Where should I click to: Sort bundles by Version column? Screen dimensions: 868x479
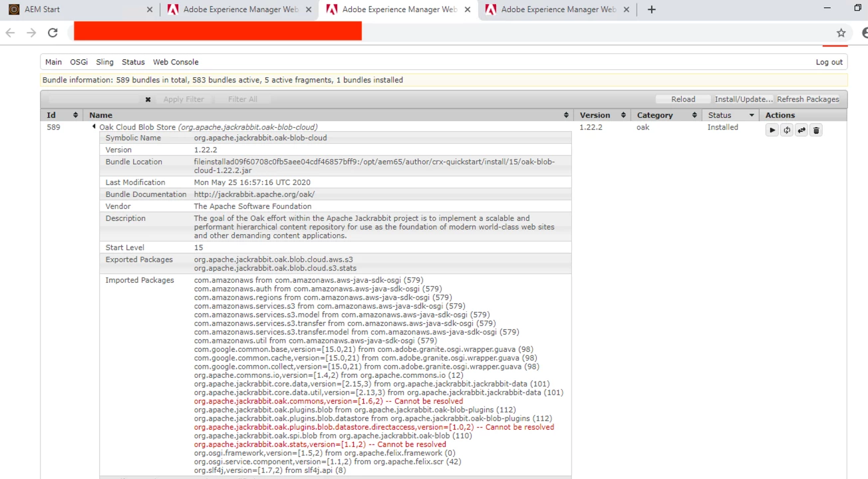603,115
